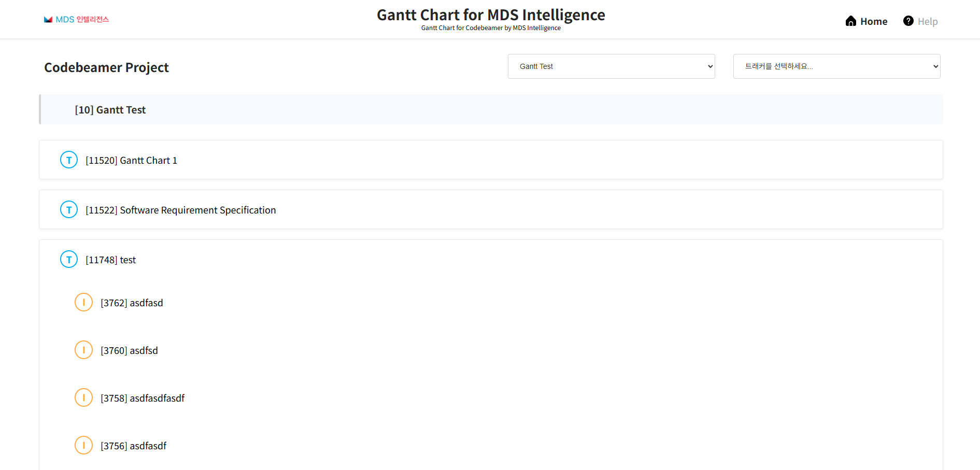Click the [3762] asdfasd item label
Image resolution: width=980 pixels, height=470 pixels.
pyautogui.click(x=132, y=303)
